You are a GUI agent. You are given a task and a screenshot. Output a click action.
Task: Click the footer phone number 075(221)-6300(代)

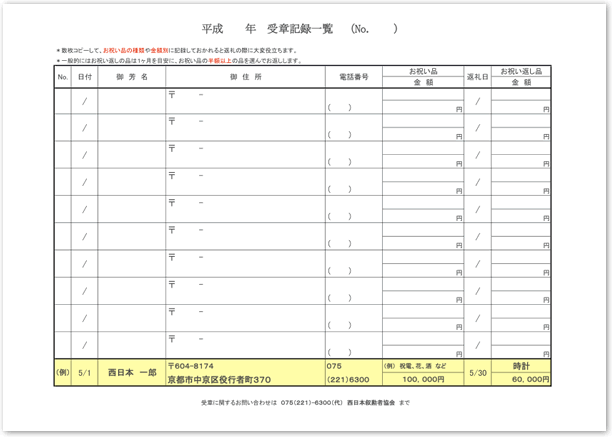311,403
